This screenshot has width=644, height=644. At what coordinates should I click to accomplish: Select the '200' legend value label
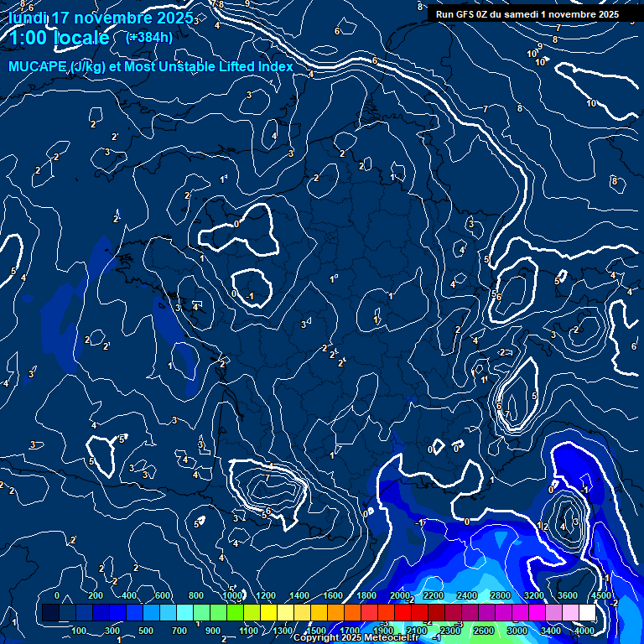(96, 595)
